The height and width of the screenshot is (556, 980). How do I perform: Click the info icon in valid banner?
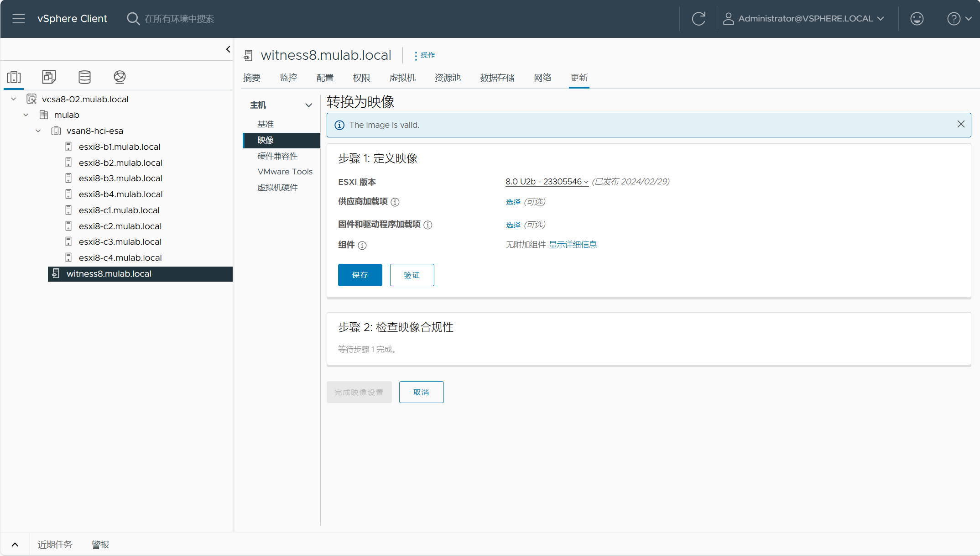[x=339, y=125]
